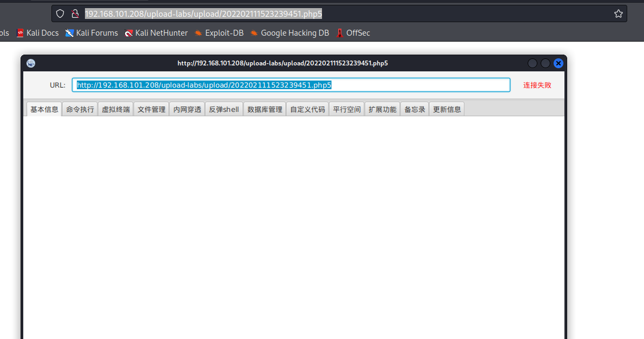Click the red 连接失败 status text
This screenshot has width=644, height=339.
[537, 85]
